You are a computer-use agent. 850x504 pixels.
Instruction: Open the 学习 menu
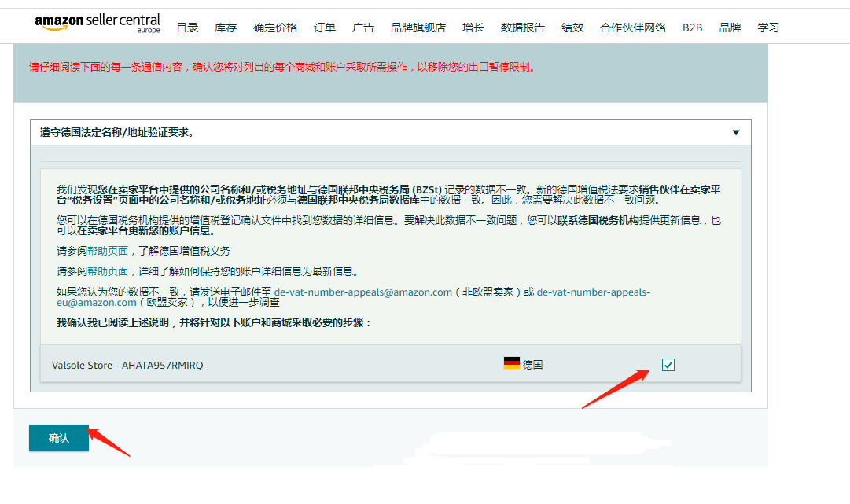[x=768, y=28]
